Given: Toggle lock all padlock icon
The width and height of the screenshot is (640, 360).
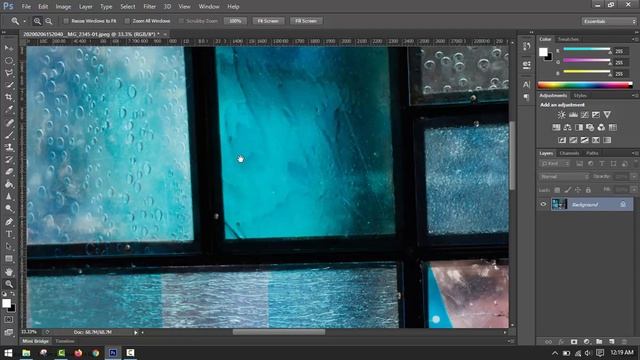Looking at the screenshot, I should [x=588, y=190].
